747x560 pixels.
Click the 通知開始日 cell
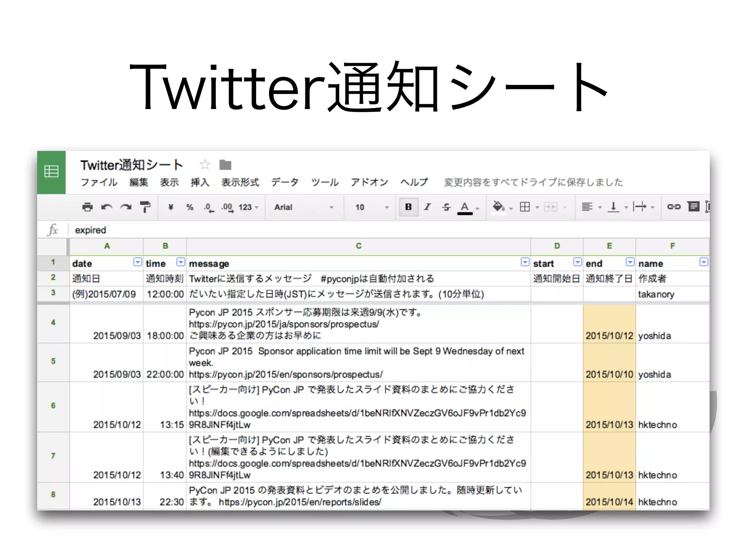[557, 279]
